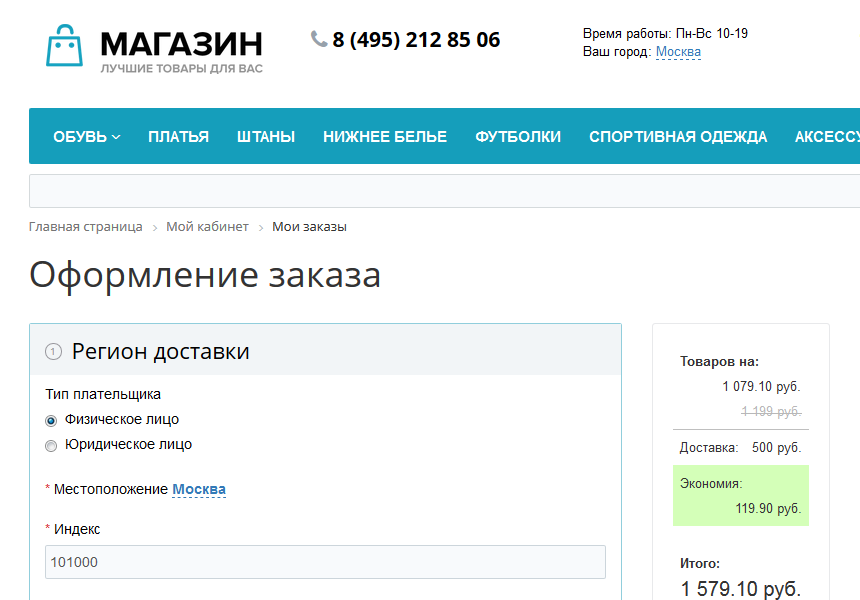Click the green Экономия savings box
This screenshot has height=600, width=860.
(x=740, y=495)
